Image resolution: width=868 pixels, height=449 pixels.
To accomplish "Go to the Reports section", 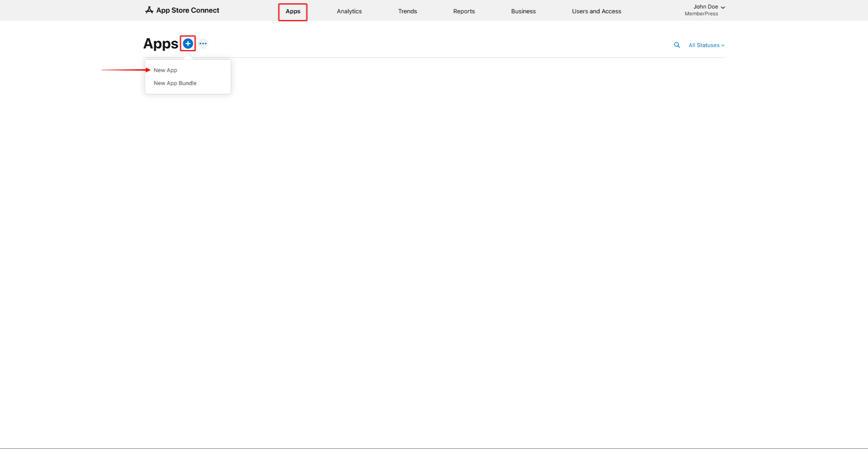I will [464, 11].
